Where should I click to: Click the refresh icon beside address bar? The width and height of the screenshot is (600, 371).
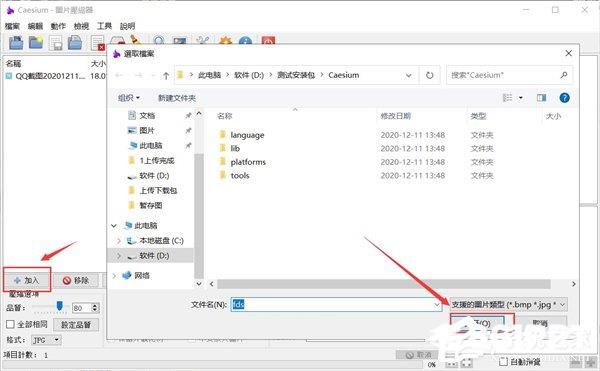coord(429,75)
